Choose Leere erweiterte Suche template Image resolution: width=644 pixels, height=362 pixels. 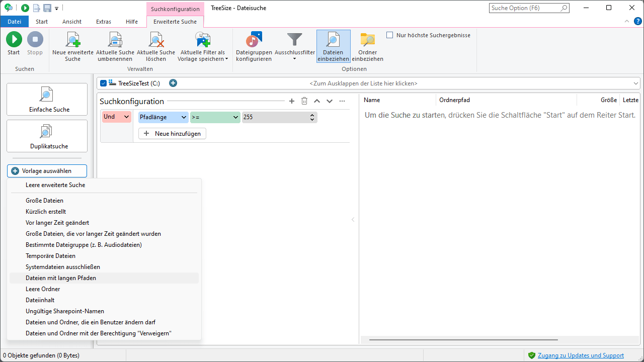click(104, 185)
